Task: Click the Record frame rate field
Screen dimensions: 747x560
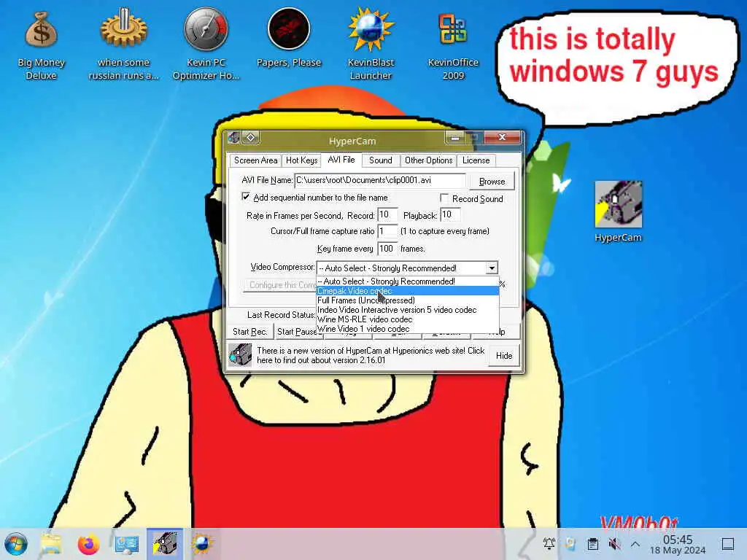Action: tap(387, 215)
